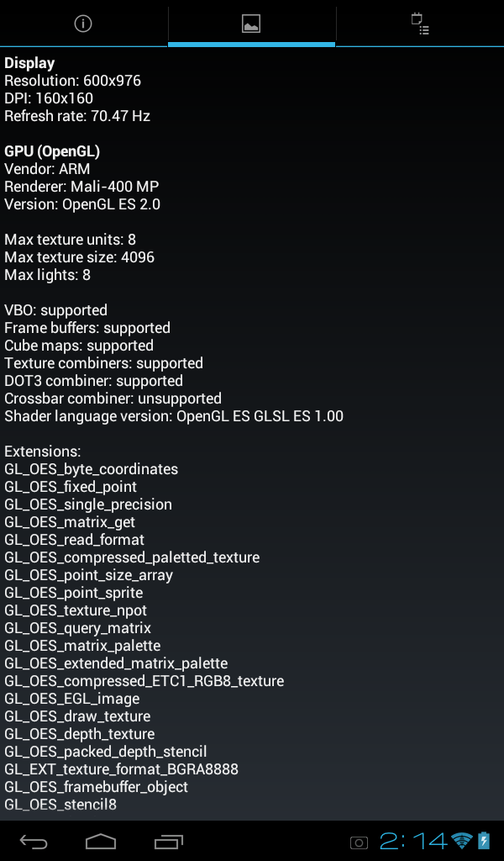504x861 pixels.
Task: Select the display image tab icon
Action: point(251,24)
